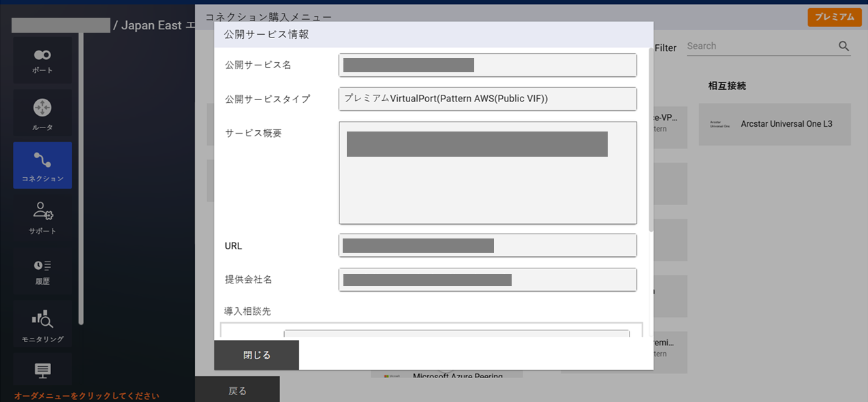Click the highlighted コネクション icon

tap(42, 165)
